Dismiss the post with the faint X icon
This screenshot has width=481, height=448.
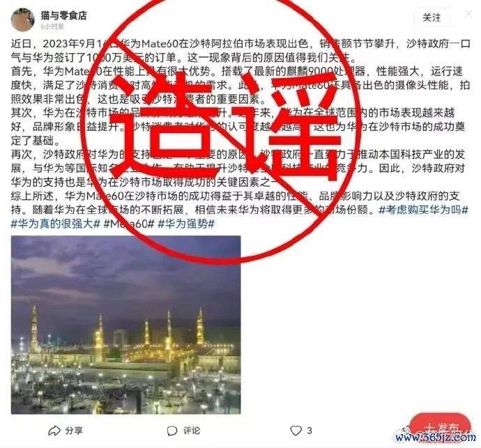coord(468,13)
